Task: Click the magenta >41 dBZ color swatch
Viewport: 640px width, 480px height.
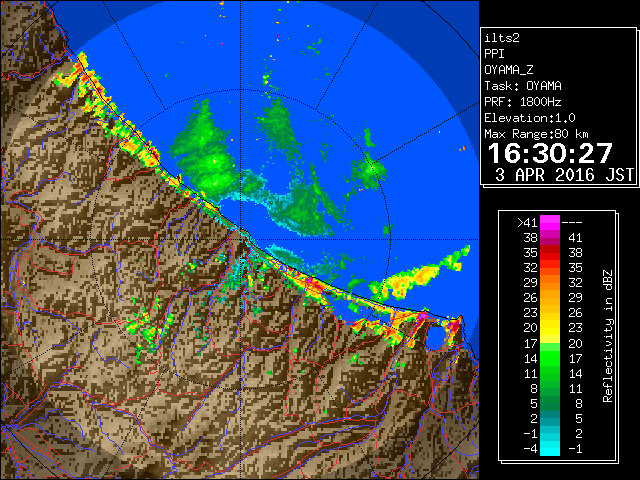Action: (x=550, y=223)
